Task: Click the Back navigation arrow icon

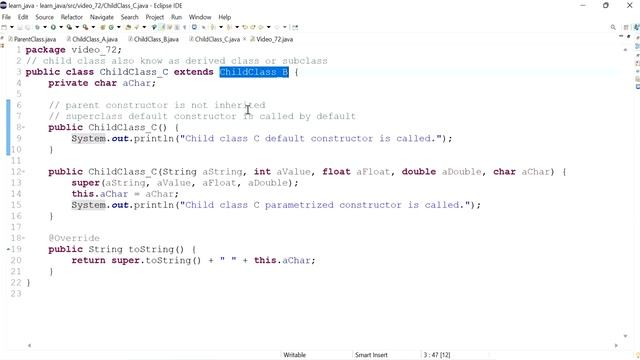Action: (261, 27)
